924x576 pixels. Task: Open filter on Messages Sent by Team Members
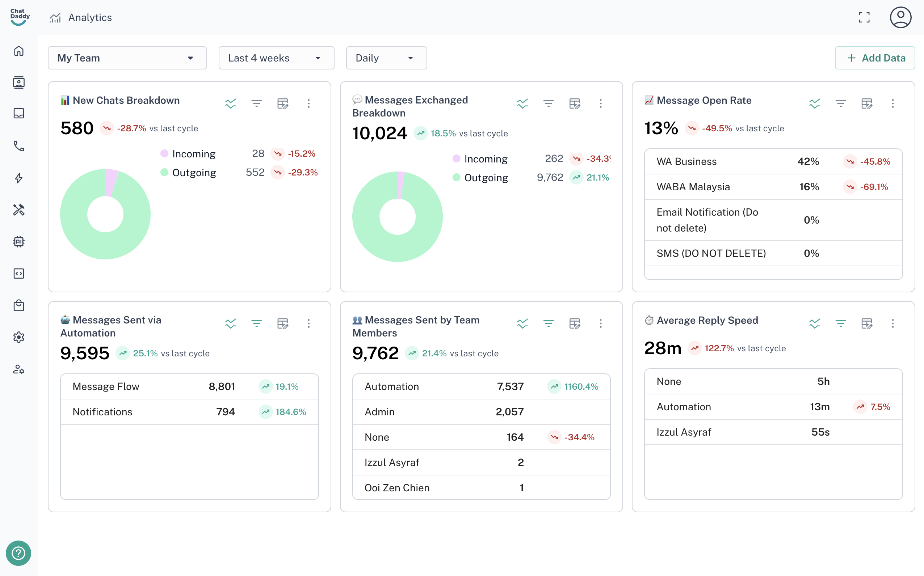[548, 323]
